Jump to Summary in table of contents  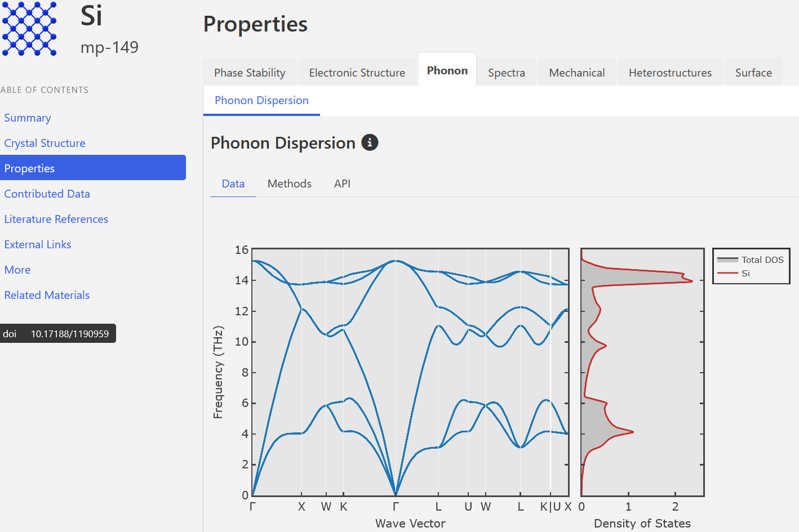(x=28, y=118)
